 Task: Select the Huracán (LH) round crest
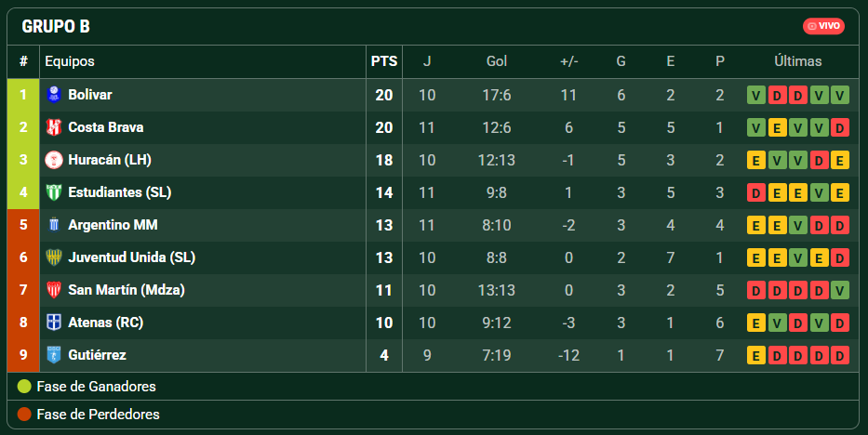(x=54, y=160)
